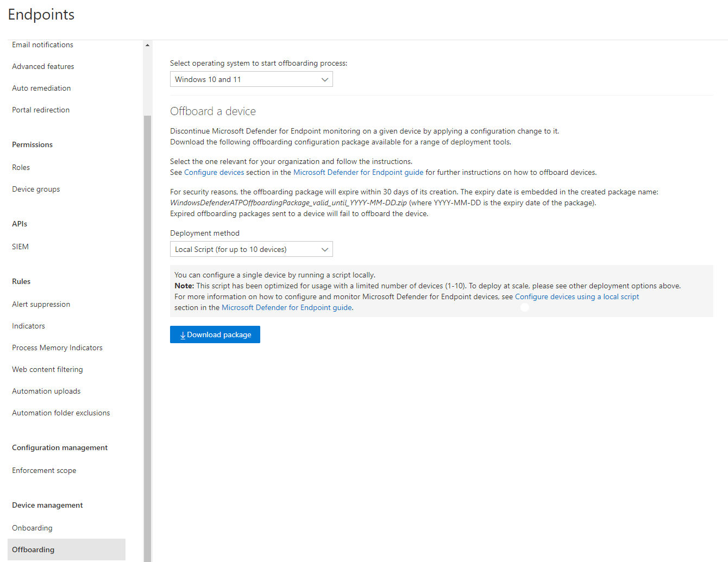Follow the "Configure devices using a local script" link

tap(577, 296)
